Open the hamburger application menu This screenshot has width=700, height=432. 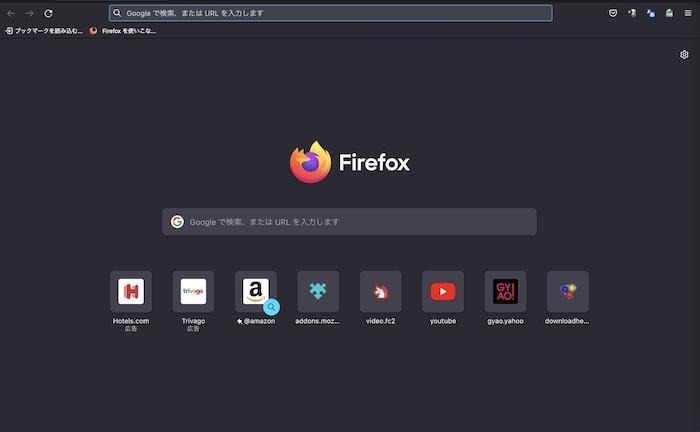tap(688, 13)
